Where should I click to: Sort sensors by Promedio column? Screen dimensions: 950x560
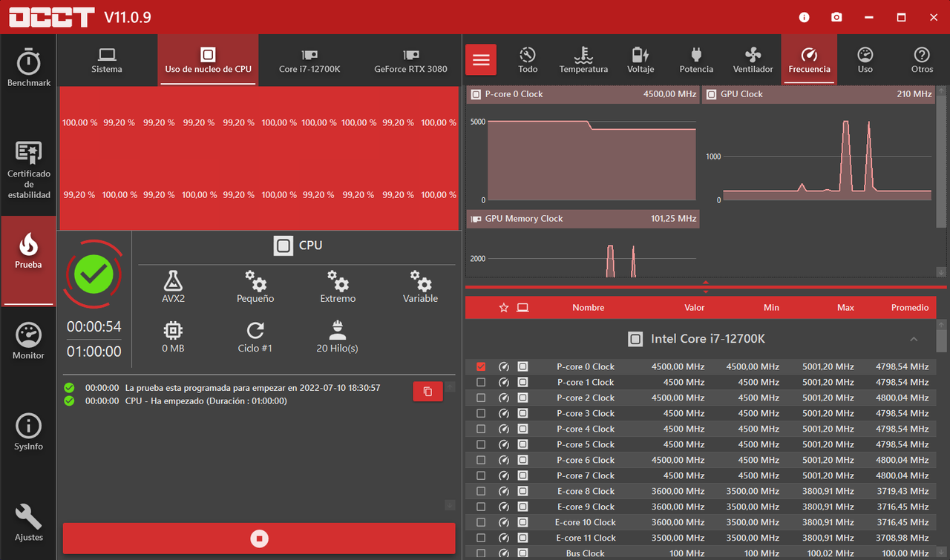[x=910, y=307]
